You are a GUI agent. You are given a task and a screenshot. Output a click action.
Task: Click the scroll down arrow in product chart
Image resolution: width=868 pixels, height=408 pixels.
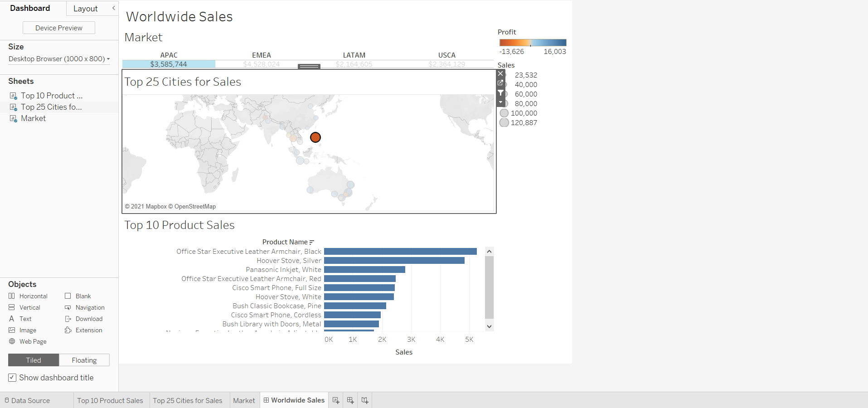tap(489, 326)
